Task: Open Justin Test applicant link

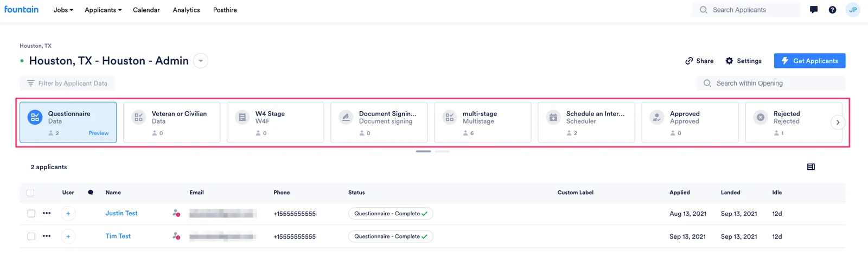Action: (122, 213)
